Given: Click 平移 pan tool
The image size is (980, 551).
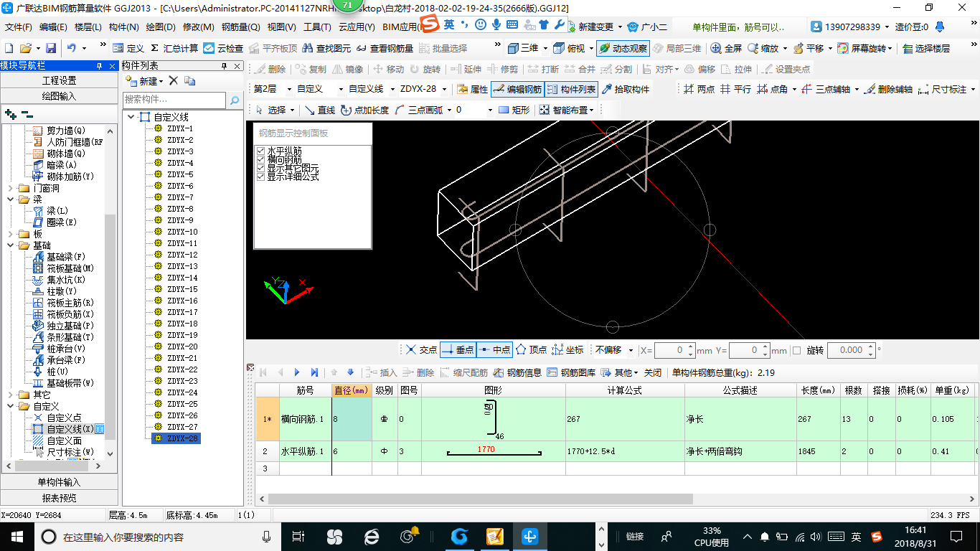Looking at the screenshot, I should (x=808, y=48).
